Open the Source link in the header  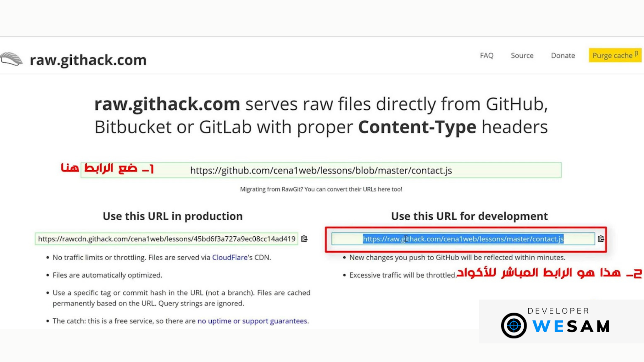(522, 56)
